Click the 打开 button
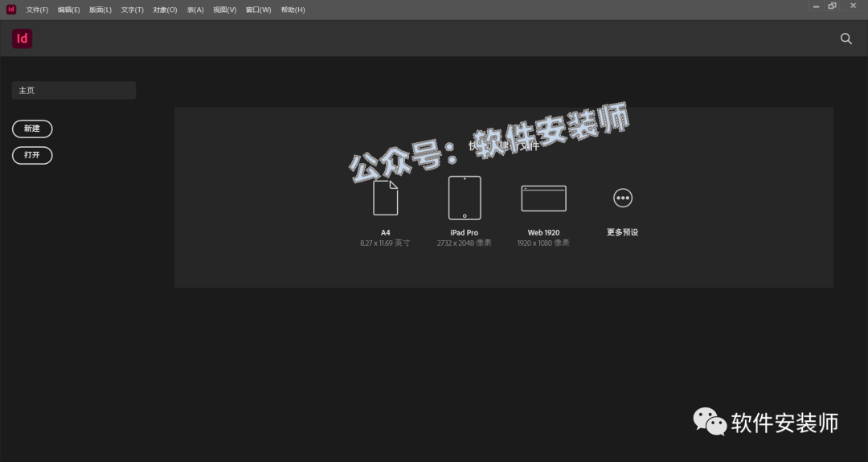 pos(32,155)
